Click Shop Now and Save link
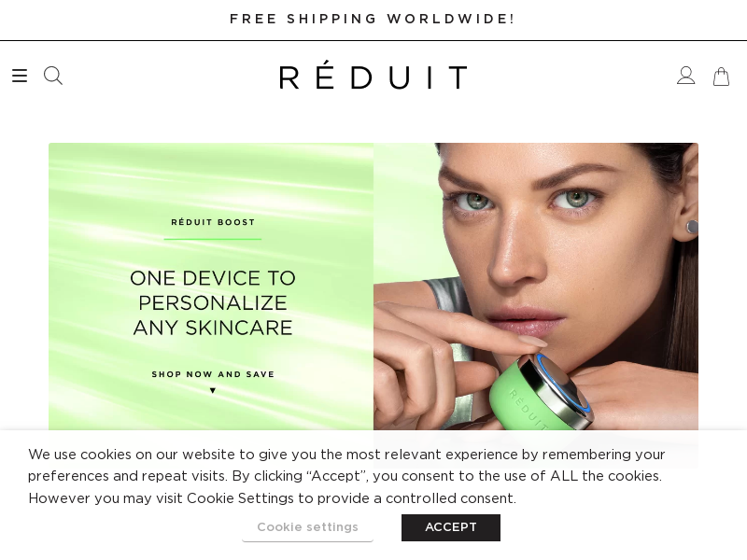The image size is (747, 560). (213, 374)
